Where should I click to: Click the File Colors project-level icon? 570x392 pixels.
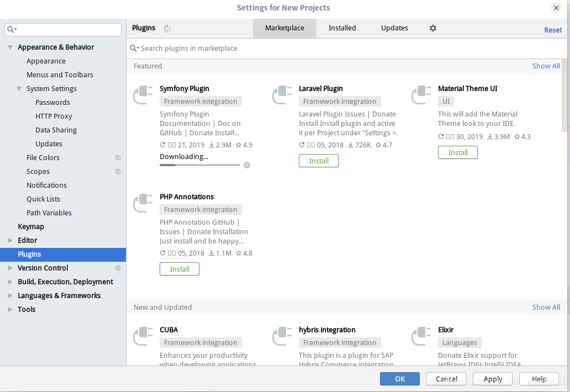tap(118, 158)
